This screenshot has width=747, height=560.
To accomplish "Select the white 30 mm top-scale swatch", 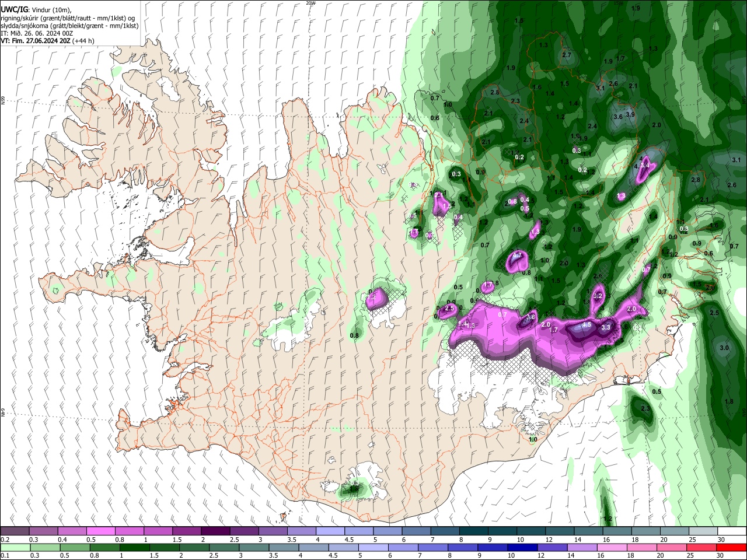I will click(731, 531).
